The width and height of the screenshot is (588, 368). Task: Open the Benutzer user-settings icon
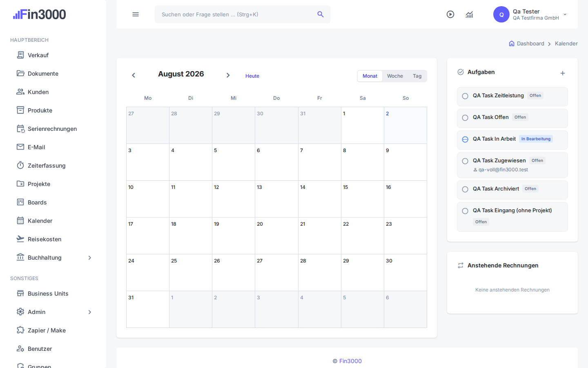click(20, 348)
